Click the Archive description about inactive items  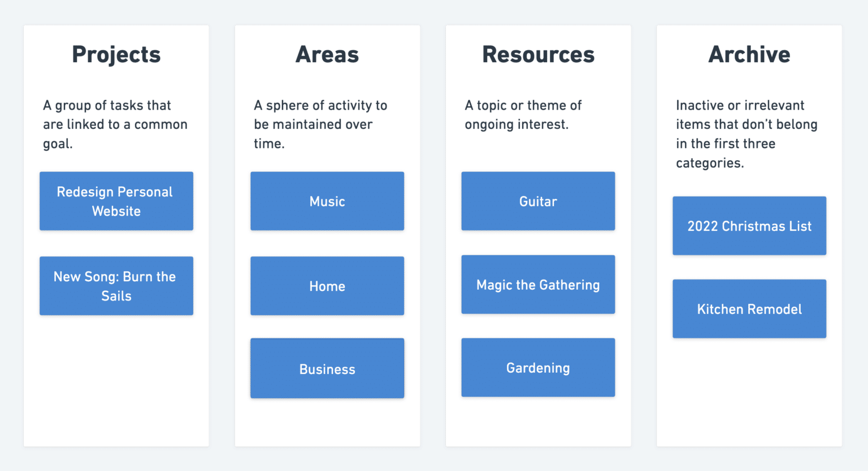pos(746,134)
